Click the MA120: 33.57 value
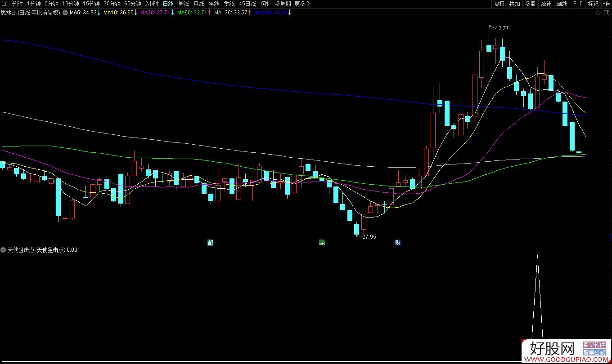Image resolution: width=612 pixels, height=364 pixels. click(230, 13)
